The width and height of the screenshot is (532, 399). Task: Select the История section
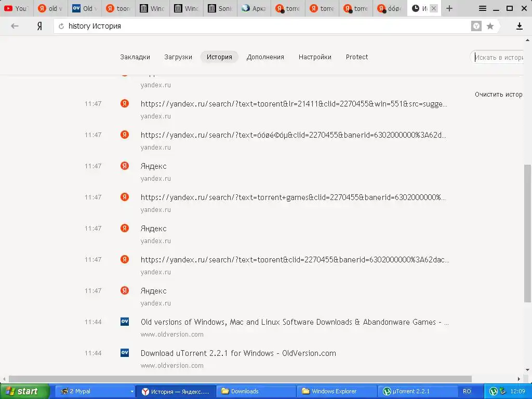tap(219, 57)
